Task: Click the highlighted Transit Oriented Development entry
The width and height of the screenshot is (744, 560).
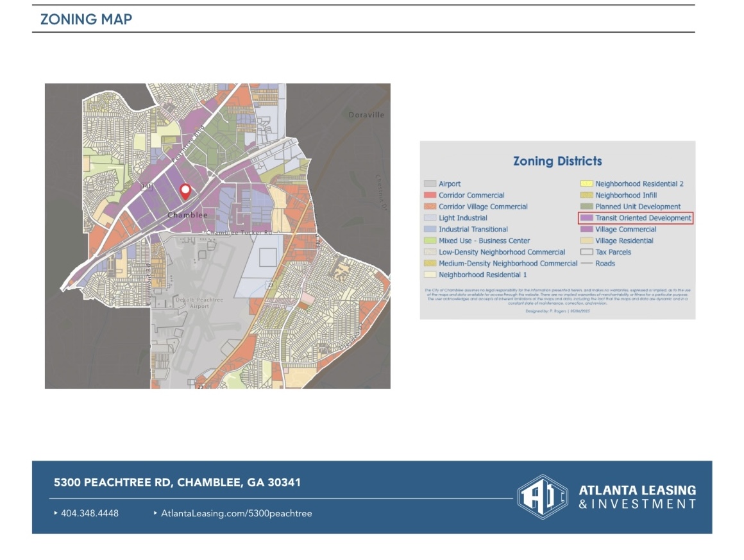Action: [635, 218]
